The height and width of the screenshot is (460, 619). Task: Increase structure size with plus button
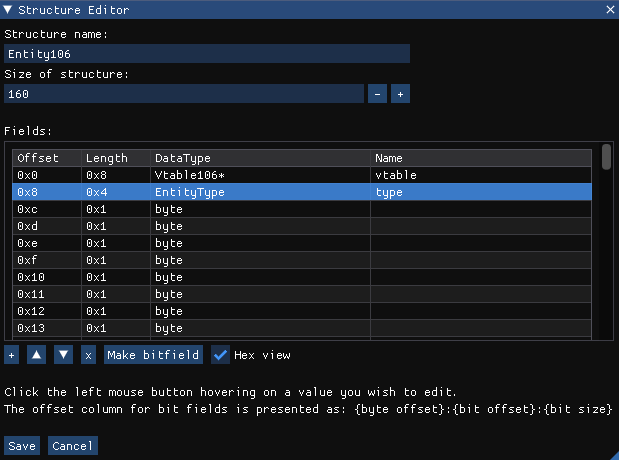[400, 94]
